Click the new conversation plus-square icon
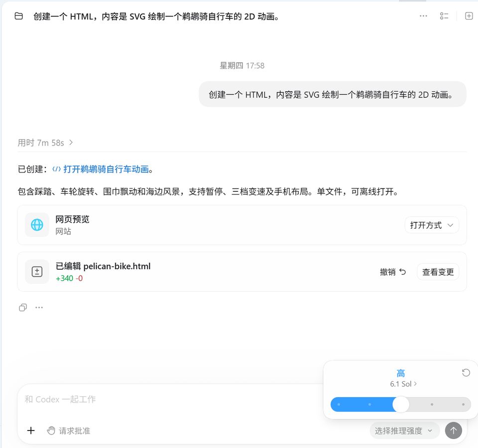Image resolution: width=478 pixels, height=448 pixels. (469, 16)
